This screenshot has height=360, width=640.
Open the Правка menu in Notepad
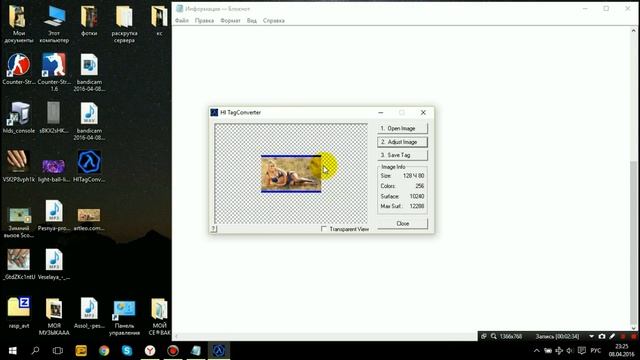pyautogui.click(x=204, y=20)
